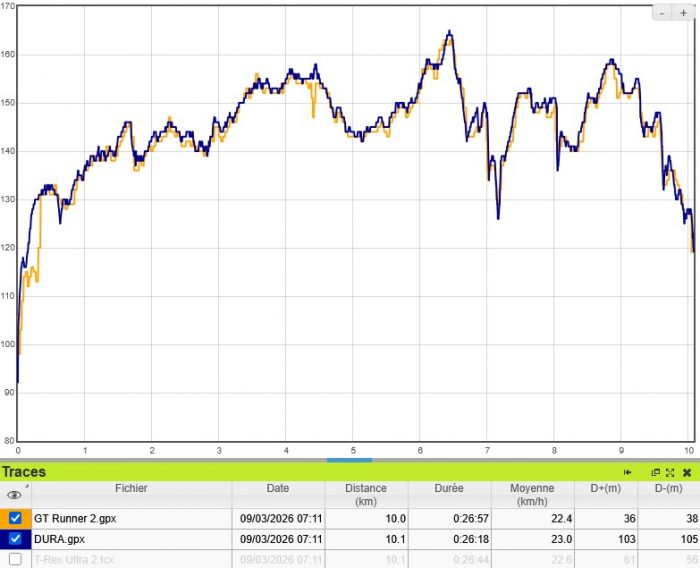Click the blue panel resize handle below chart

pos(349,460)
